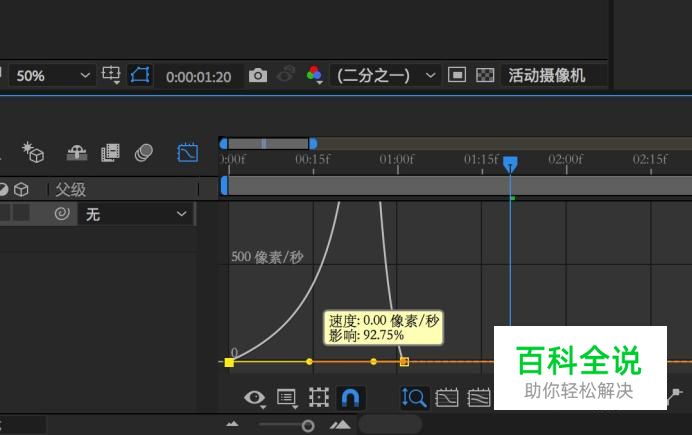Click the 3D layer cube column icon
Image resolution: width=692 pixels, height=435 pixels.
(21, 190)
